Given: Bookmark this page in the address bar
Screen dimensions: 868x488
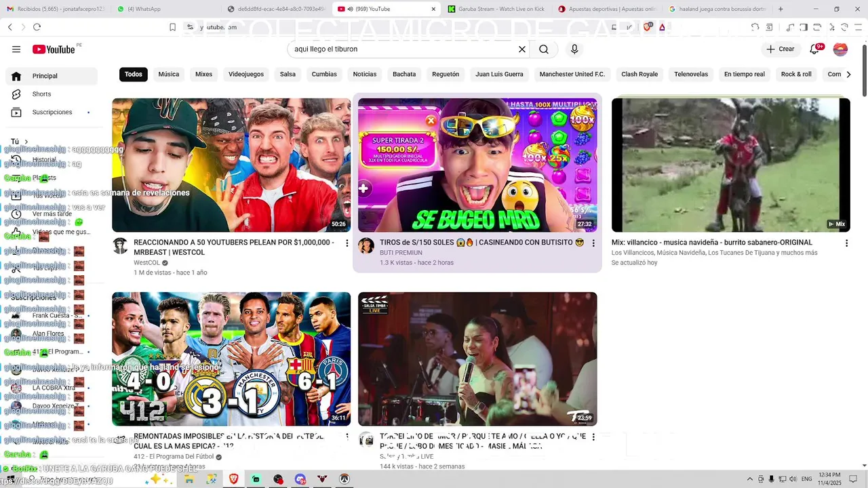Looking at the screenshot, I should tap(172, 27).
